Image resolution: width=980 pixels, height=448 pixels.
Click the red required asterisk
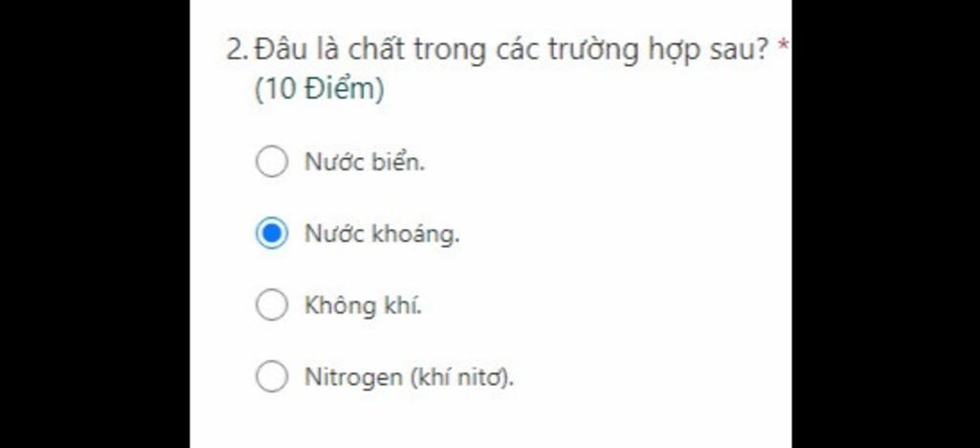pos(783,45)
